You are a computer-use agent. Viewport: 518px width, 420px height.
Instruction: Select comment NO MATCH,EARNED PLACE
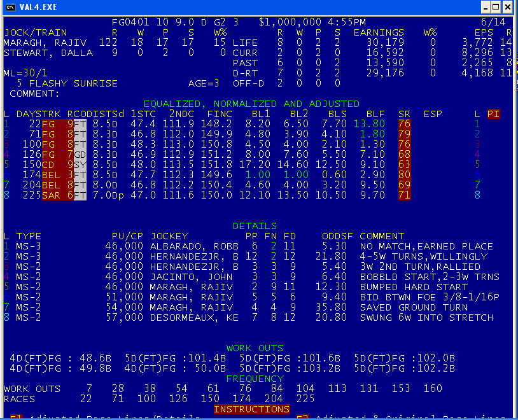click(x=426, y=246)
